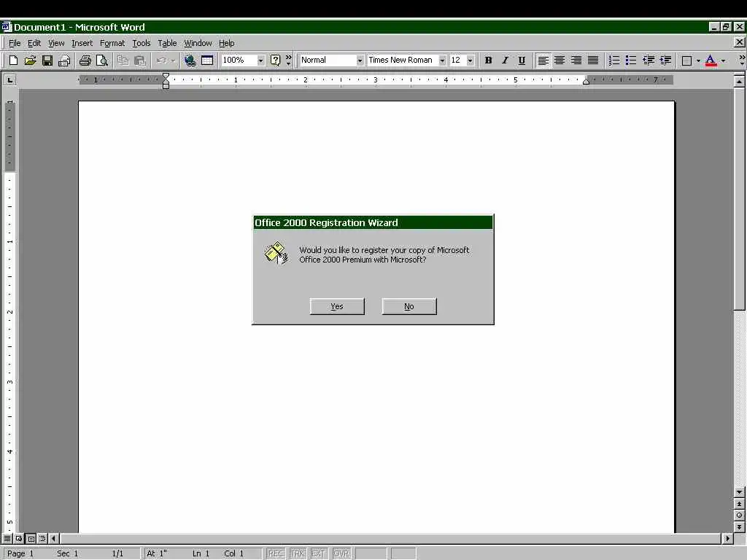Toggle Align Left

tap(543, 61)
